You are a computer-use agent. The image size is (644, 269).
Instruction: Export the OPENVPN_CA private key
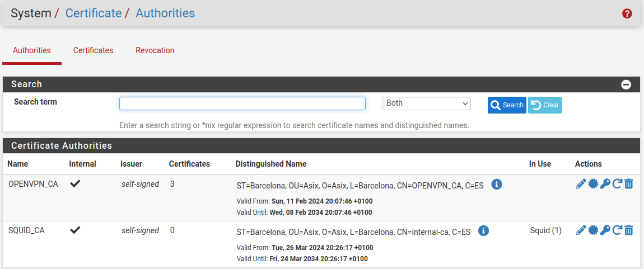pos(605,184)
